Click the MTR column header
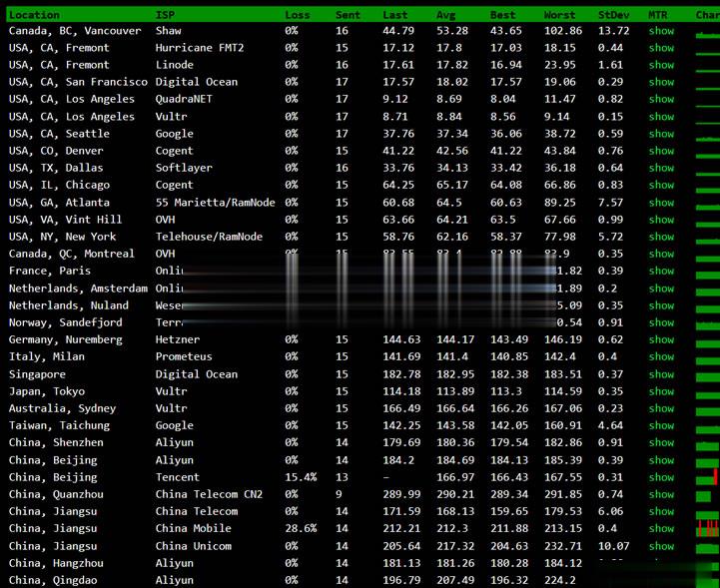The height and width of the screenshot is (588, 720). [x=657, y=15]
